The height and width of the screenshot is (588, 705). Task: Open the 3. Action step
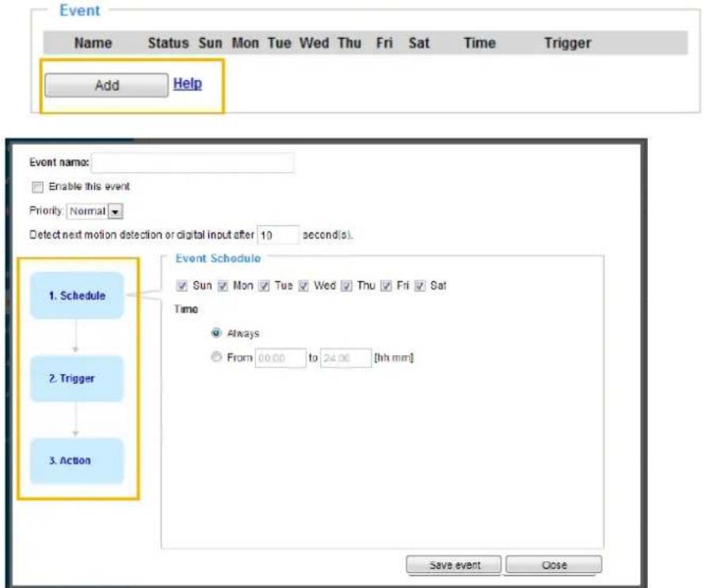point(77,460)
